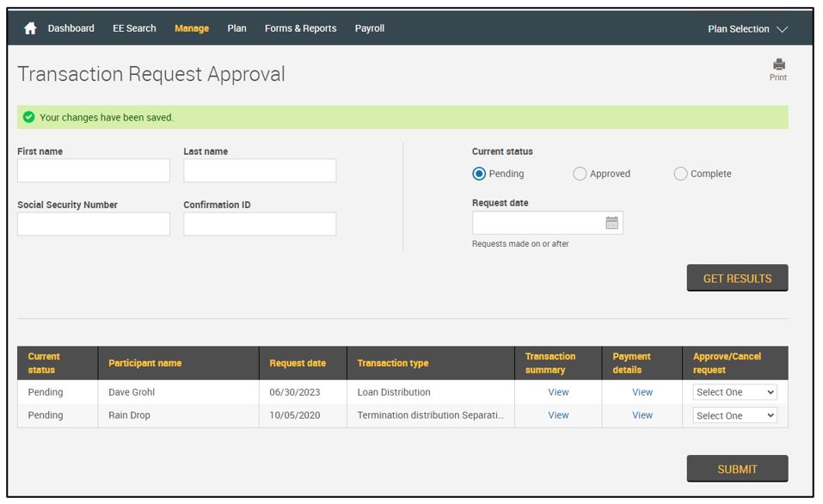
Task: Open the Dashboard menu item
Action: [71, 28]
